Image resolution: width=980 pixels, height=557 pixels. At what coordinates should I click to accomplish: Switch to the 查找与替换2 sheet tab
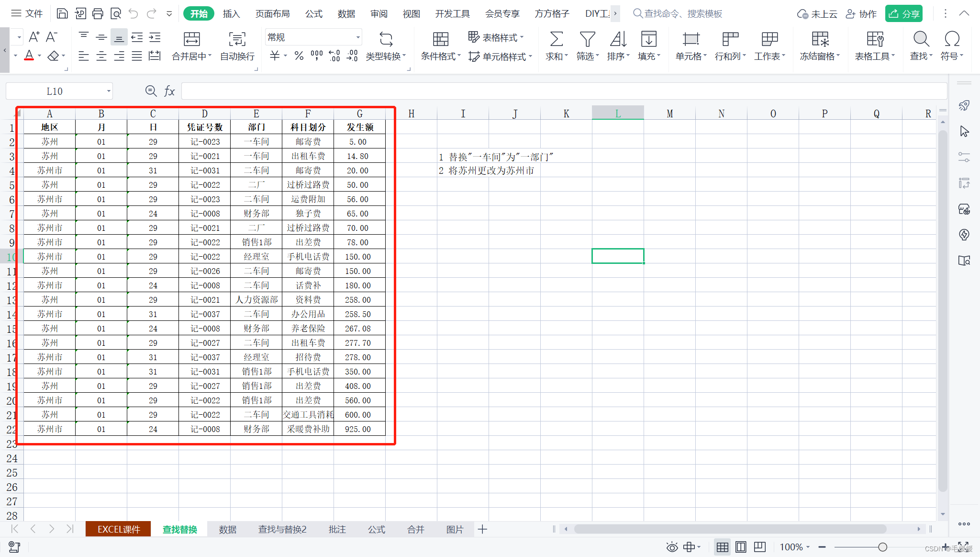pos(282,529)
